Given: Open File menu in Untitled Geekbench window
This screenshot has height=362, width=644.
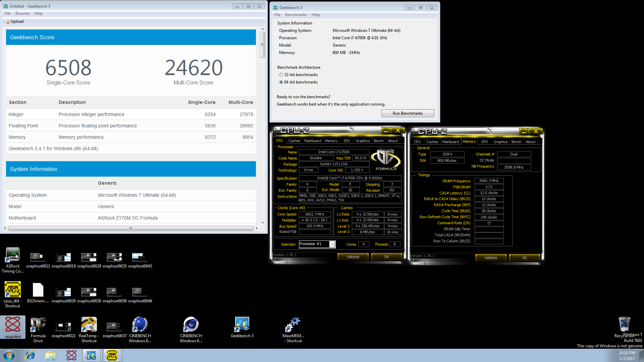Looking at the screenshot, I should click(8, 13).
